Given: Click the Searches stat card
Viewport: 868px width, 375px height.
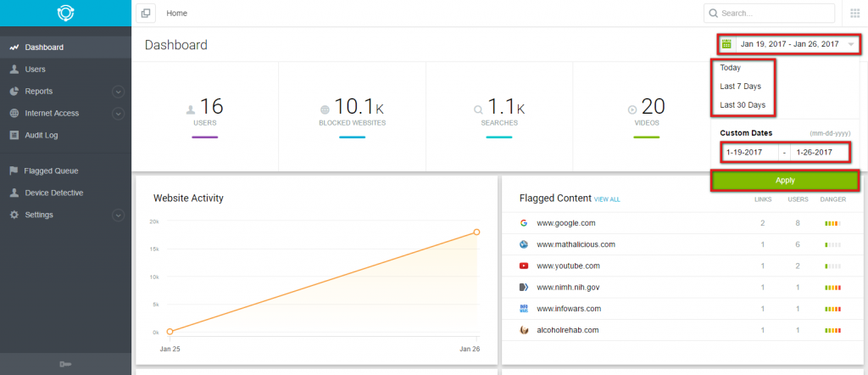Looking at the screenshot, I should [x=499, y=116].
